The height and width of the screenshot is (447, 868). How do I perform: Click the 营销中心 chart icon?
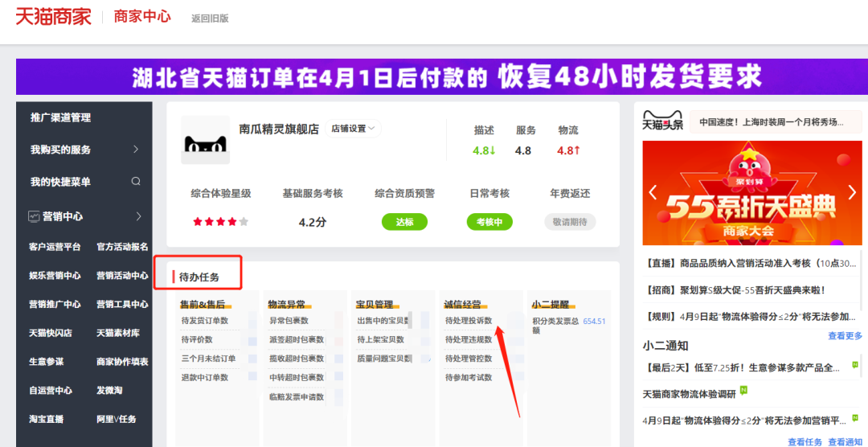pyautogui.click(x=34, y=216)
